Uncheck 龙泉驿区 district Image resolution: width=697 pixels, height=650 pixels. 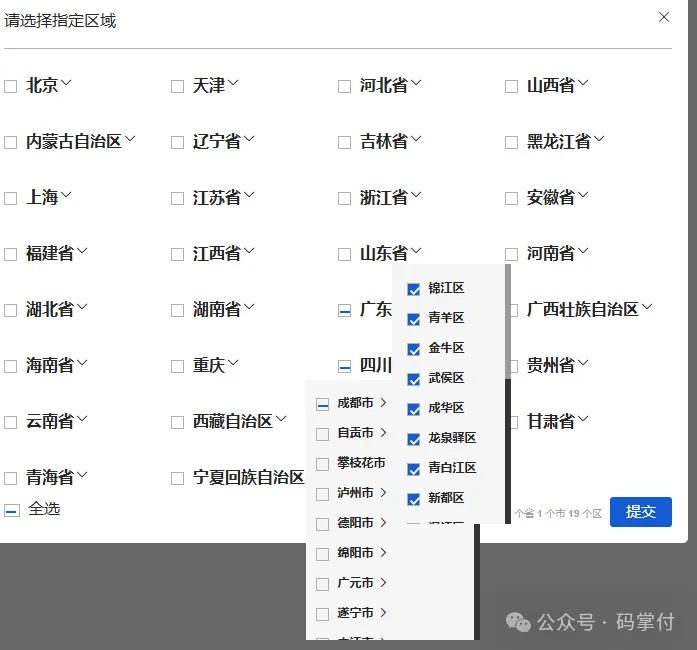[x=413, y=439]
